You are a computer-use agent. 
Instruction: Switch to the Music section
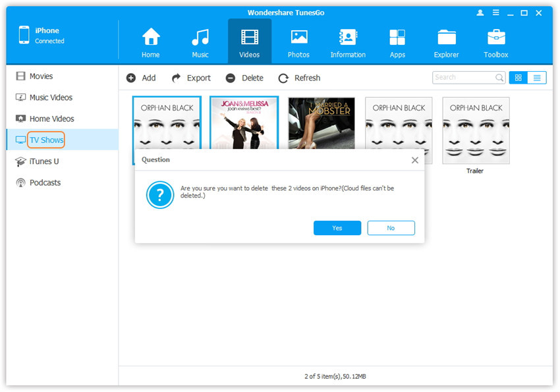[200, 38]
